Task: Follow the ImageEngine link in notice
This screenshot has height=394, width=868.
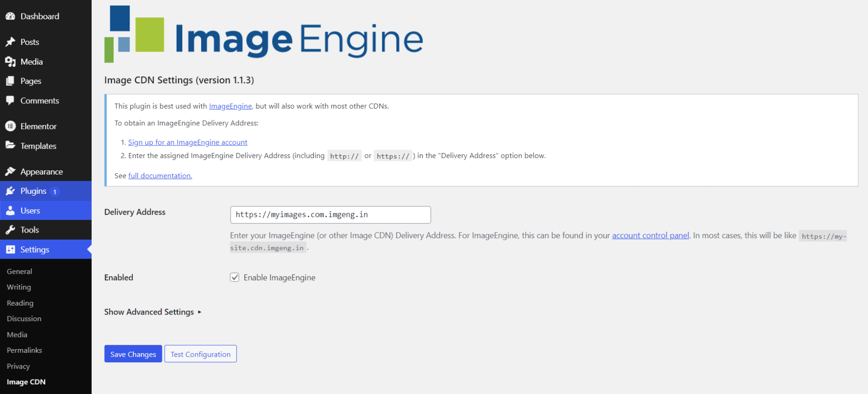Action: click(x=230, y=106)
